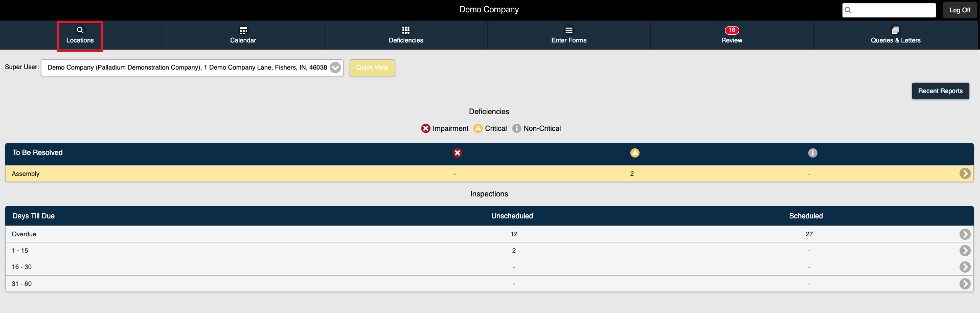Click the Inspections section heading
This screenshot has height=313, width=980.
point(489,194)
